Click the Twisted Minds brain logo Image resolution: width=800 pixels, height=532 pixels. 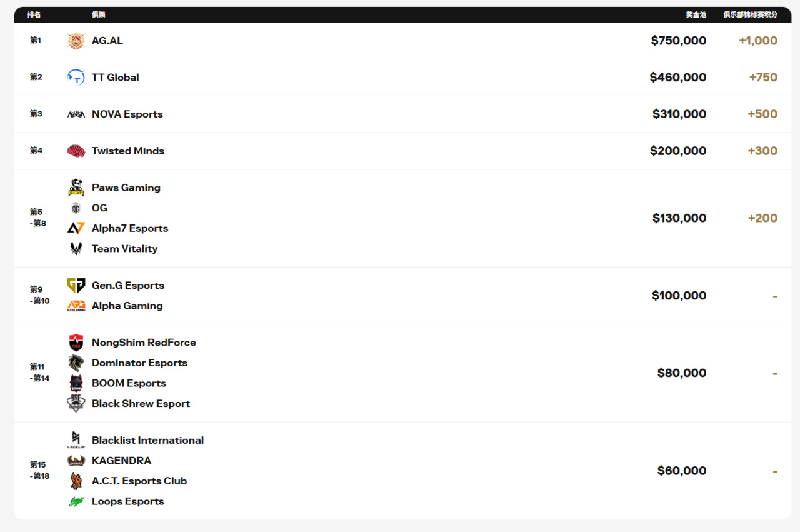76,151
